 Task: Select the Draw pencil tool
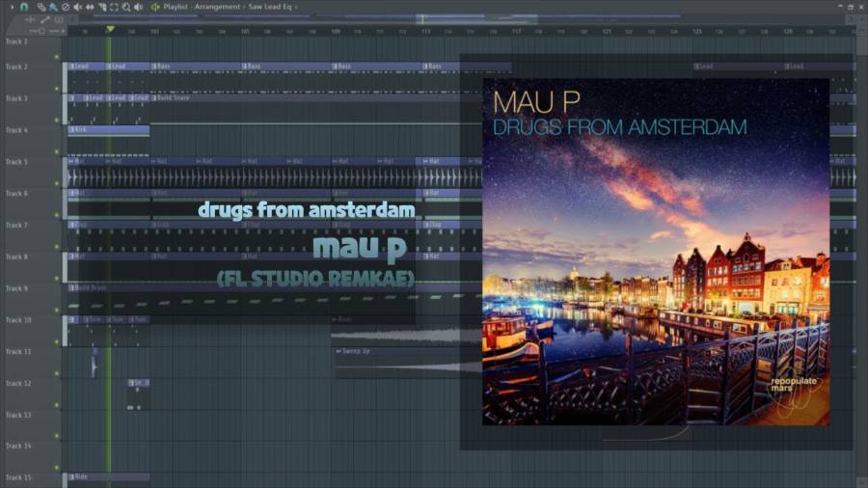coord(41,7)
